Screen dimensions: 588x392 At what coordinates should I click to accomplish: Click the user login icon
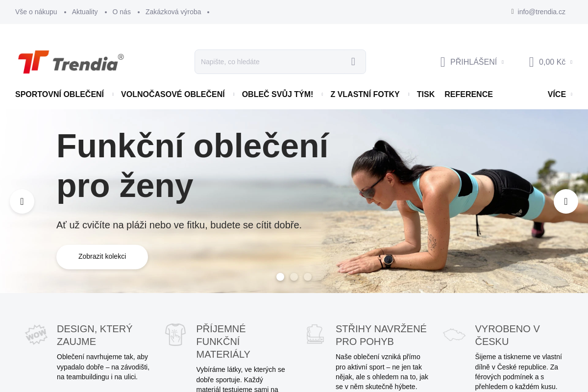pos(442,62)
